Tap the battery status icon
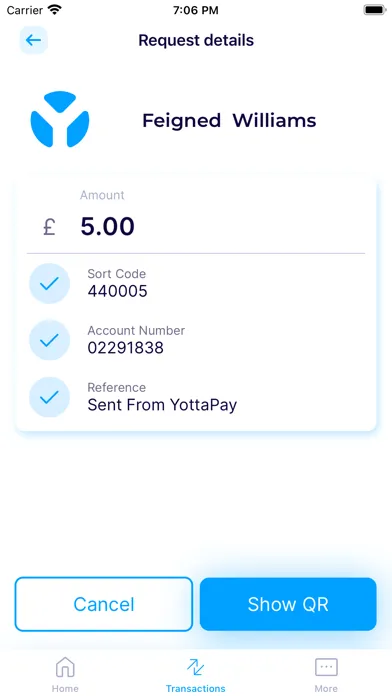This screenshot has height=696, width=392. coord(375,10)
